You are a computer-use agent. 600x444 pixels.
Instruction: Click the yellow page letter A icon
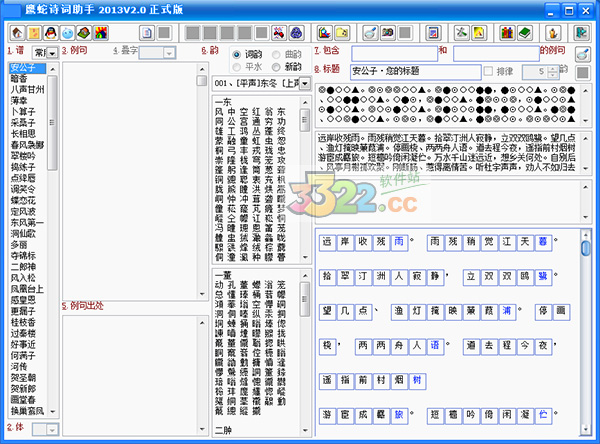(x=479, y=33)
